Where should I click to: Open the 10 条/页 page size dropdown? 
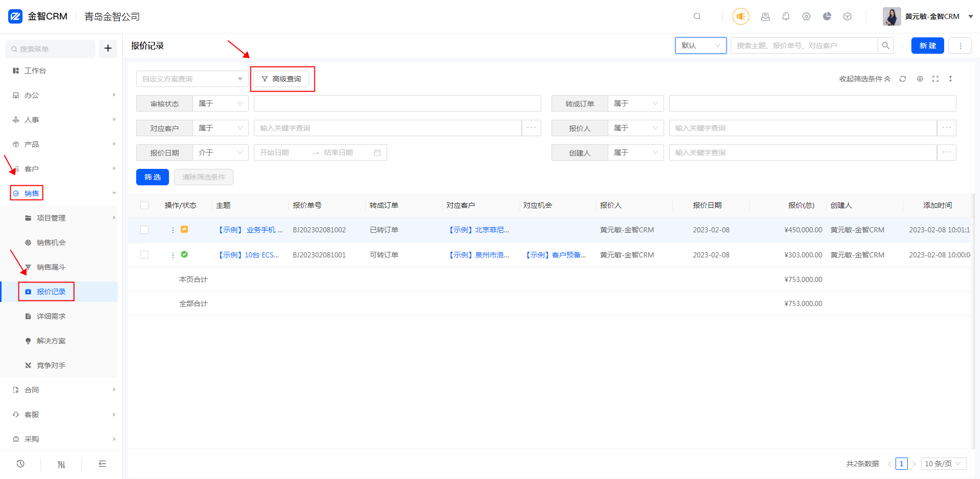coord(943,464)
